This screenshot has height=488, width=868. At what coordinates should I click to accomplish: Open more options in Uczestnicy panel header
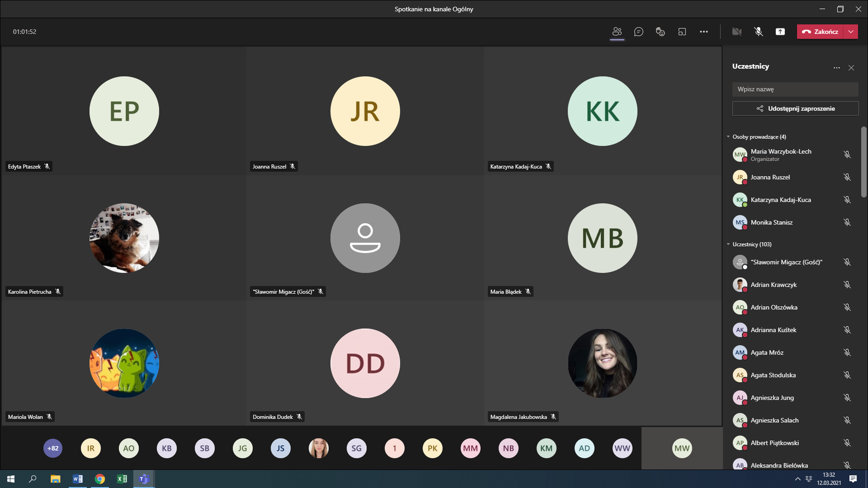pyautogui.click(x=837, y=68)
